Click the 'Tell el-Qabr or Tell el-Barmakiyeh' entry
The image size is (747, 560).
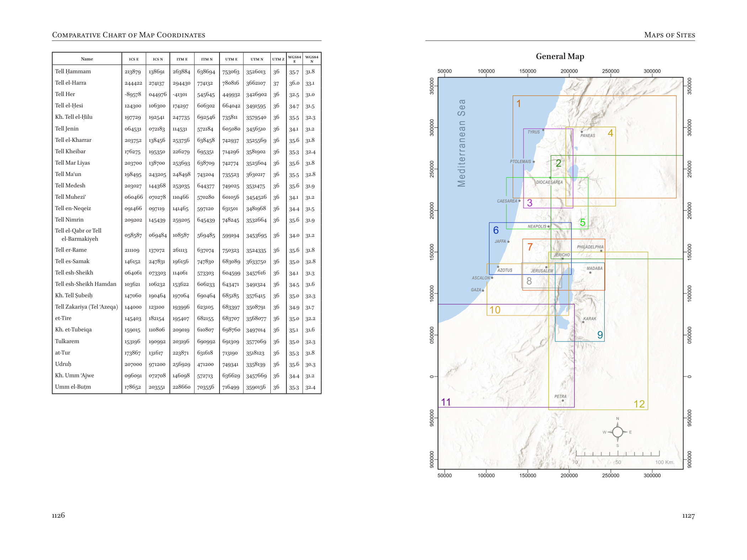pos(78,235)
